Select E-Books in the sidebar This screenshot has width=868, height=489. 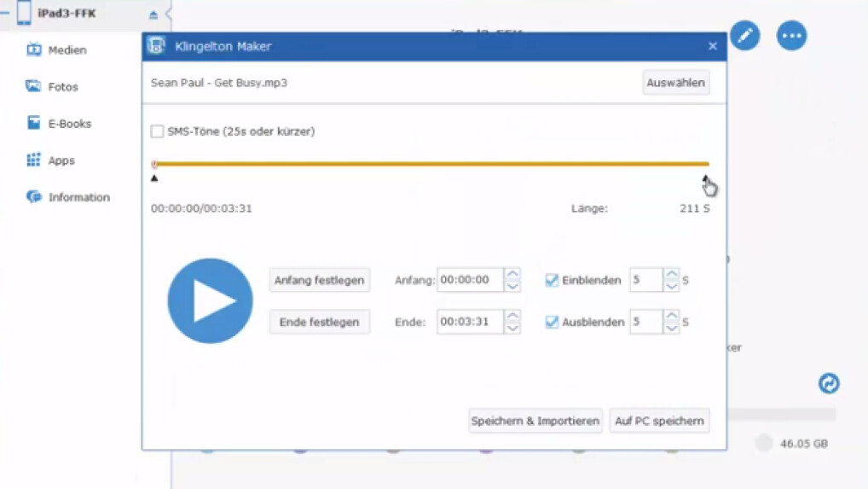(69, 124)
